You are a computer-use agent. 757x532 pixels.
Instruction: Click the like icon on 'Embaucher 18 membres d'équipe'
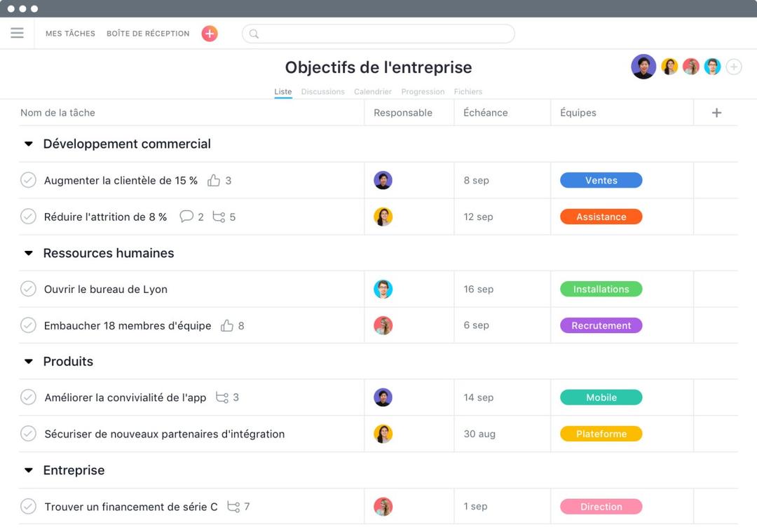(x=224, y=325)
